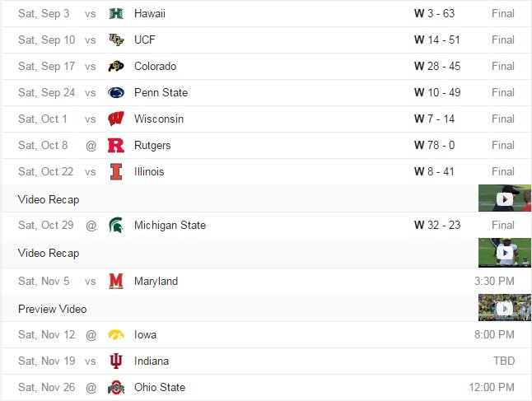This screenshot has height=401, width=532.
Task: Click the Michigan State Spartan helmet logo
Action: coord(116,225)
